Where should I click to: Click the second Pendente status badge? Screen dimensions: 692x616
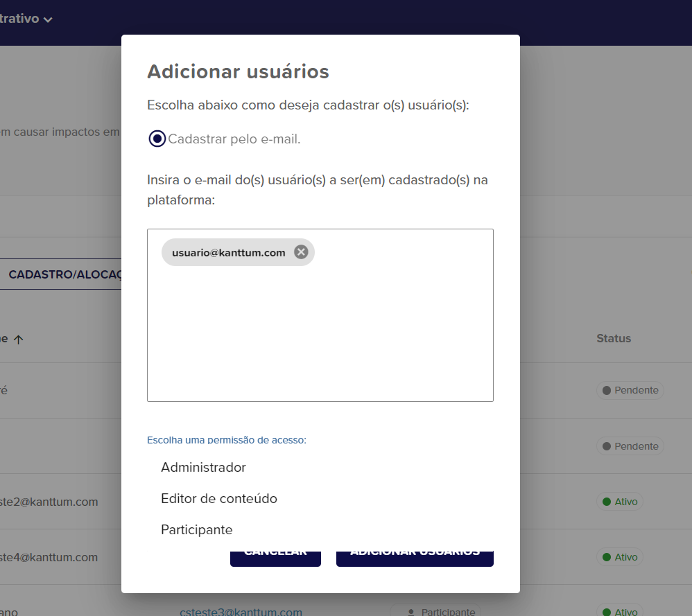pyautogui.click(x=630, y=446)
